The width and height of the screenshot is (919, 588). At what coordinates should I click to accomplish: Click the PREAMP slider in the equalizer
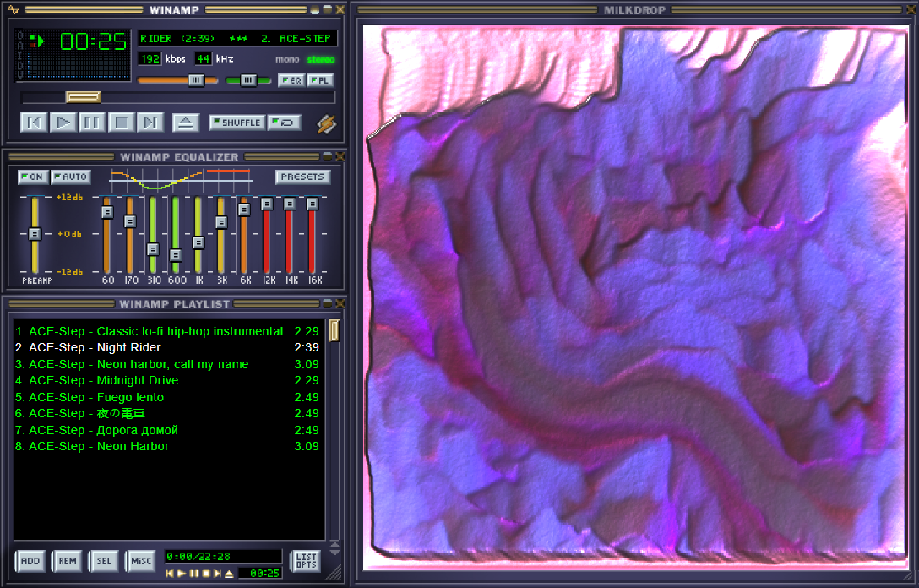point(35,234)
